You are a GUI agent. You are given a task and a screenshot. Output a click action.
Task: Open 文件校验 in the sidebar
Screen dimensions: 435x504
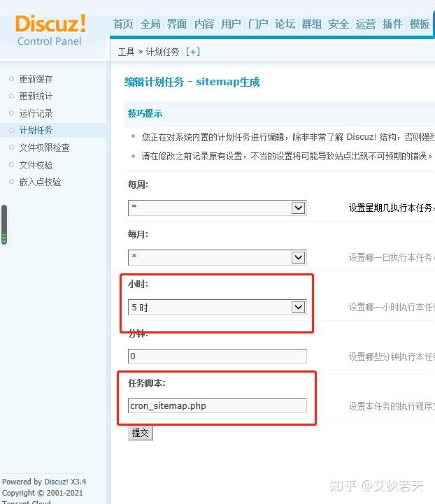coord(36,165)
